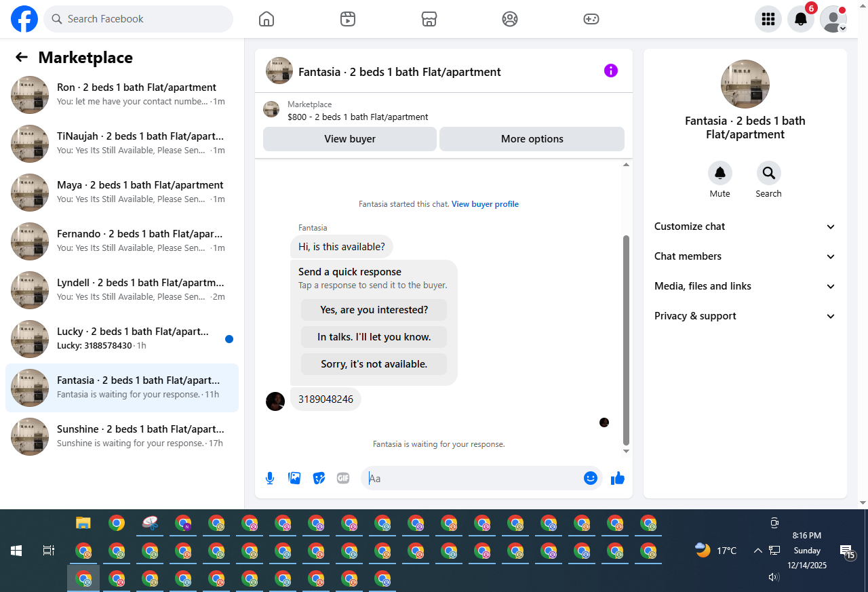Send a voice clip microphone icon

pos(270,478)
